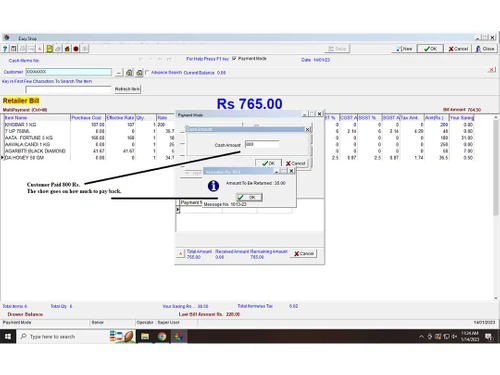Click the Your Saving column header
This screenshot has height=375, width=500.
click(462, 118)
